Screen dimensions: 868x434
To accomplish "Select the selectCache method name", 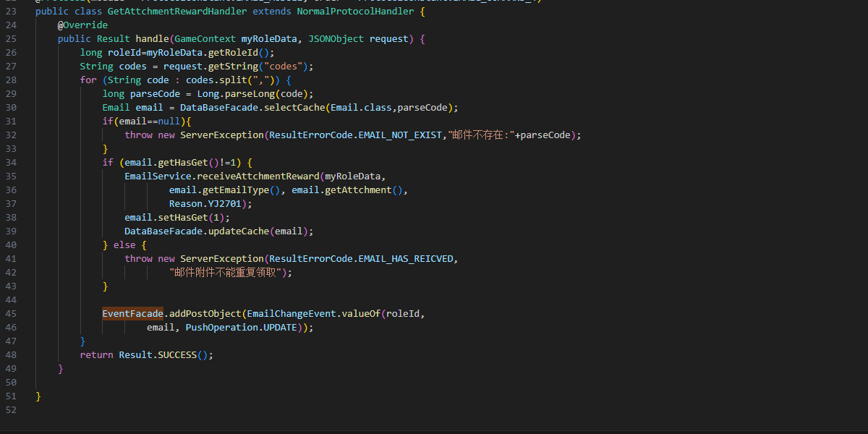I will (294, 108).
